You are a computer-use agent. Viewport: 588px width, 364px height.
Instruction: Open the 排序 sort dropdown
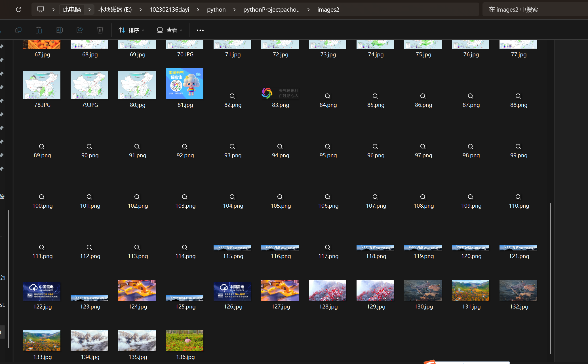click(x=131, y=30)
